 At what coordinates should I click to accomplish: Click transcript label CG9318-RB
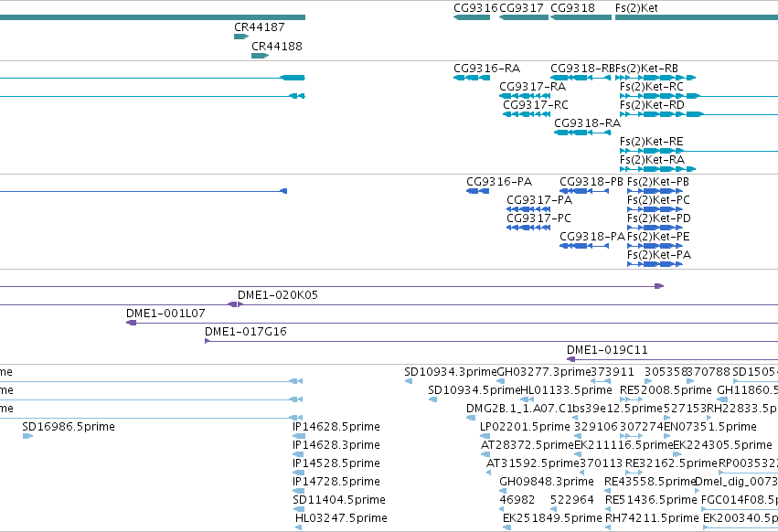click(x=582, y=69)
